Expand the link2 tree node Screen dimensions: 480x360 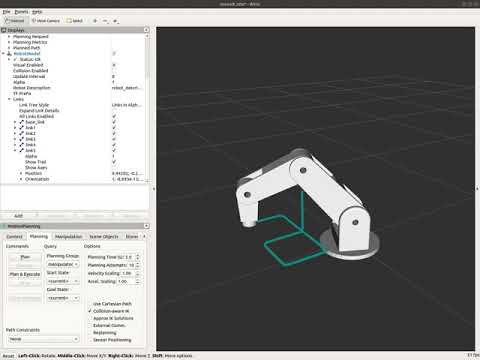pyautogui.click(x=15, y=133)
